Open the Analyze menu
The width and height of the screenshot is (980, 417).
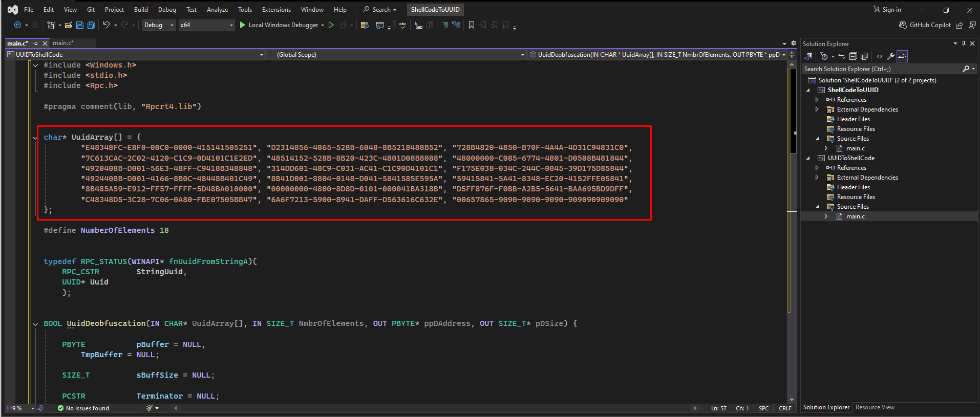coord(217,10)
